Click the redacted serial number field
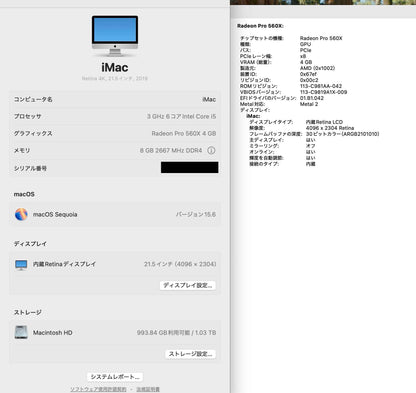This screenshot has width=416, height=393. click(190, 167)
